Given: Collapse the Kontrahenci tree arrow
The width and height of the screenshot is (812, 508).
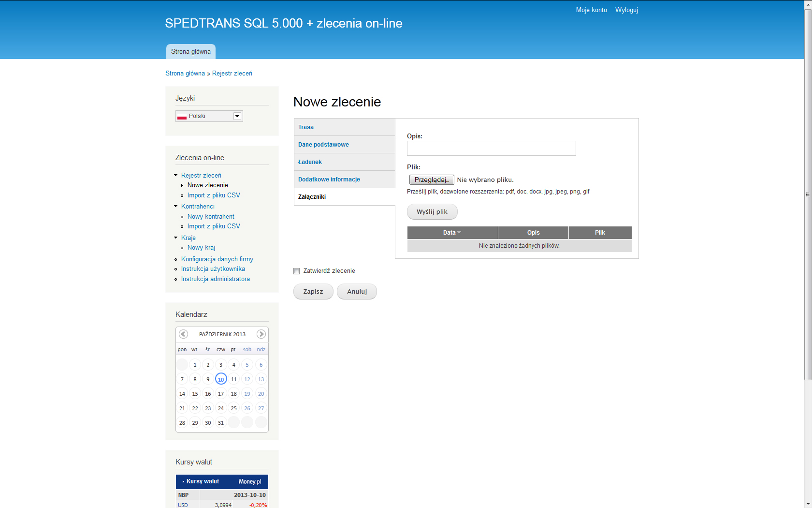Looking at the screenshot, I should click(176, 206).
